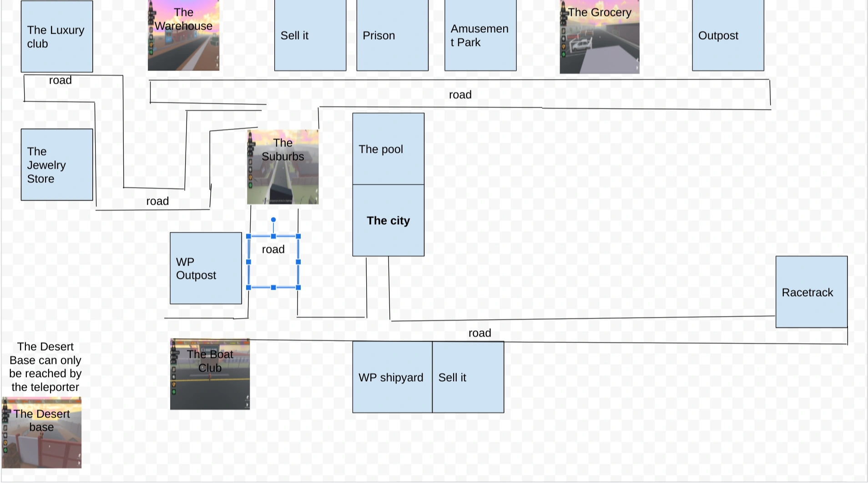The height and width of the screenshot is (483, 868).
Task: Select The Suburbs image thumbnail
Action: (x=283, y=166)
